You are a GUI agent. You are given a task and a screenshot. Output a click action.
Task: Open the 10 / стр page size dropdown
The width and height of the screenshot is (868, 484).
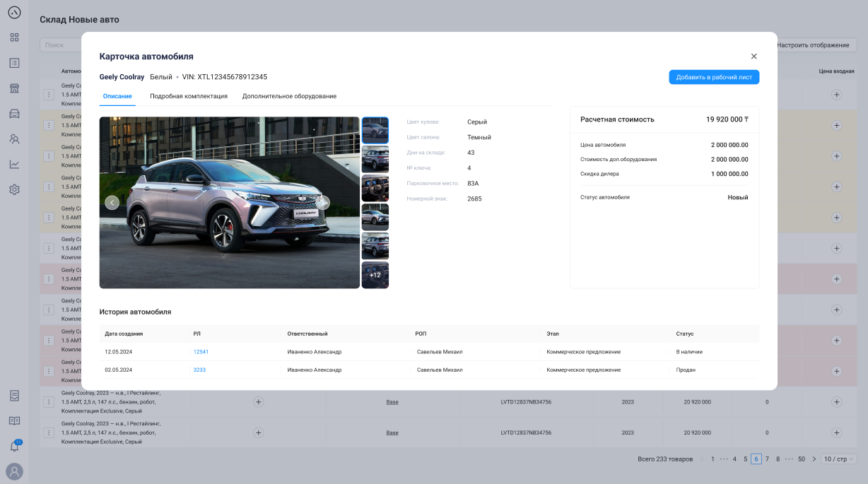[x=840, y=459]
